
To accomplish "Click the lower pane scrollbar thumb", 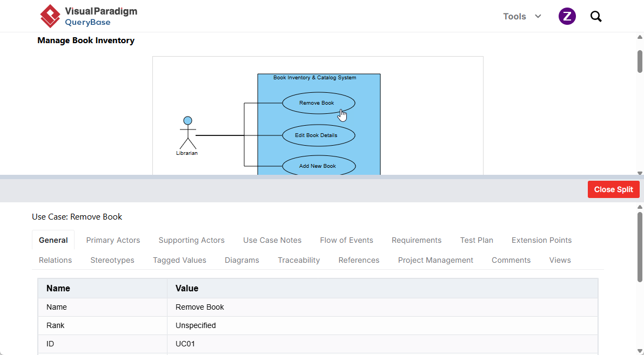I will click(640, 247).
